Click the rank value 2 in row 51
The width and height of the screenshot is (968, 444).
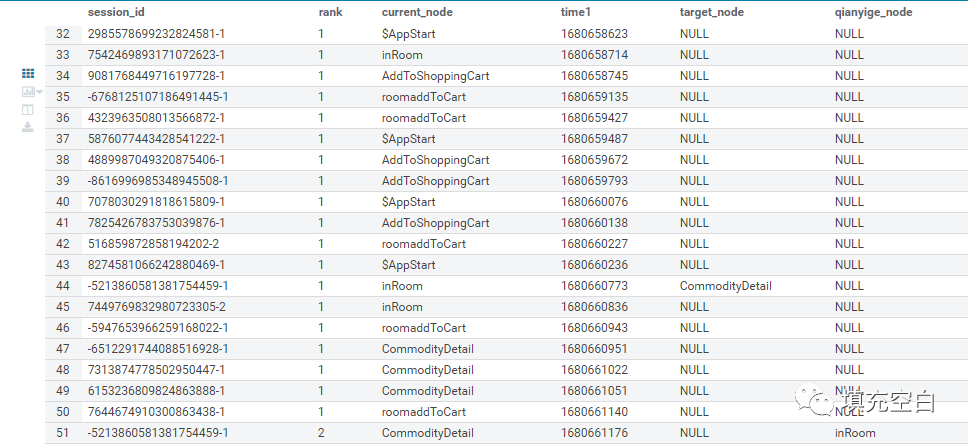[x=321, y=433]
